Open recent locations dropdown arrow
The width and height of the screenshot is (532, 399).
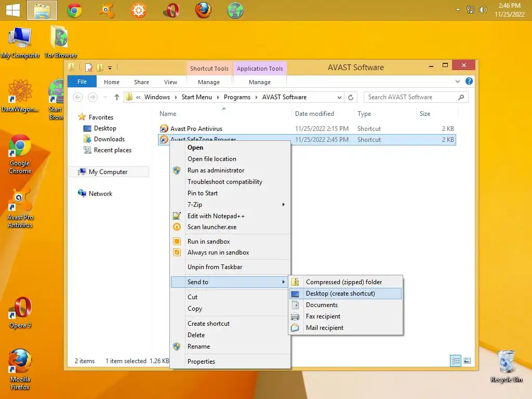(x=105, y=97)
